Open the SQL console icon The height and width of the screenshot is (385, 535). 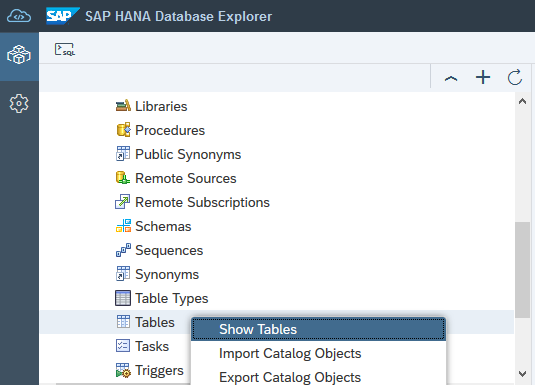pyautogui.click(x=65, y=50)
